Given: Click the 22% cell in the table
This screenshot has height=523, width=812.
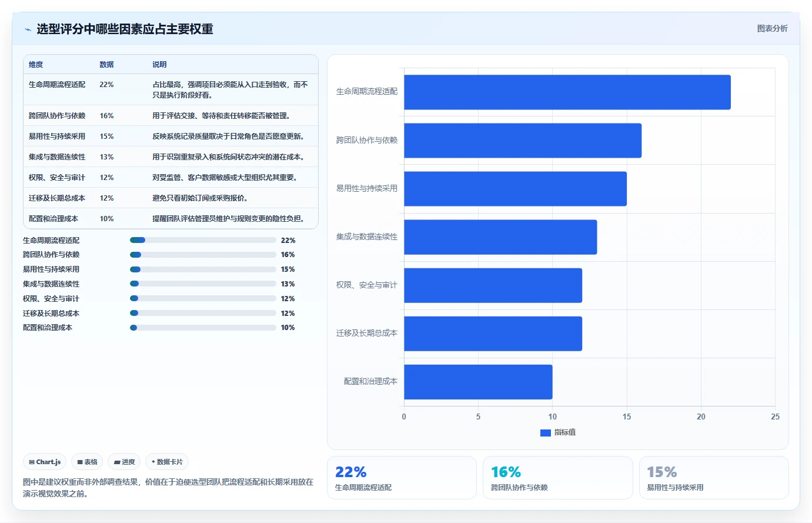Looking at the screenshot, I should click(106, 85).
